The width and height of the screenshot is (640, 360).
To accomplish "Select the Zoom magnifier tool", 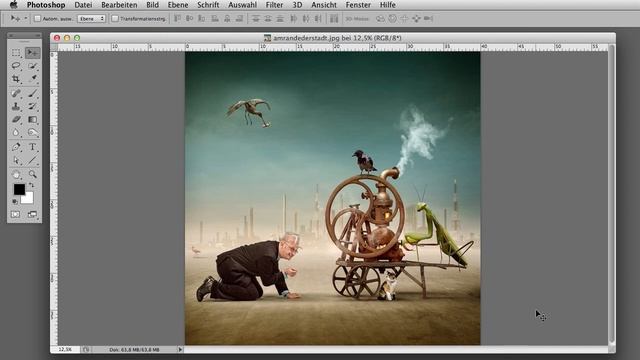I will point(33,175).
